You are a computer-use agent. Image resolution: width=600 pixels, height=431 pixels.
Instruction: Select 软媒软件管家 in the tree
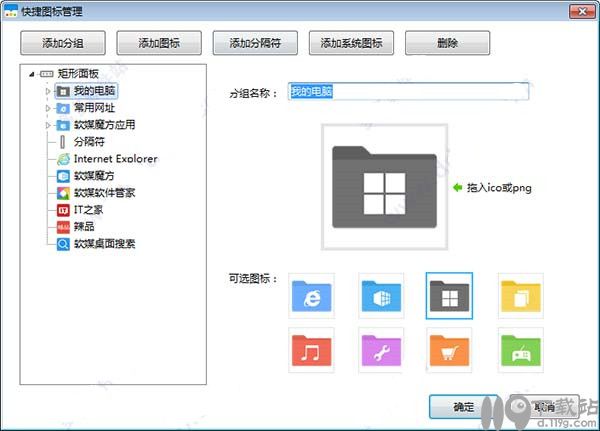pyautogui.click(x=104, y=193)
